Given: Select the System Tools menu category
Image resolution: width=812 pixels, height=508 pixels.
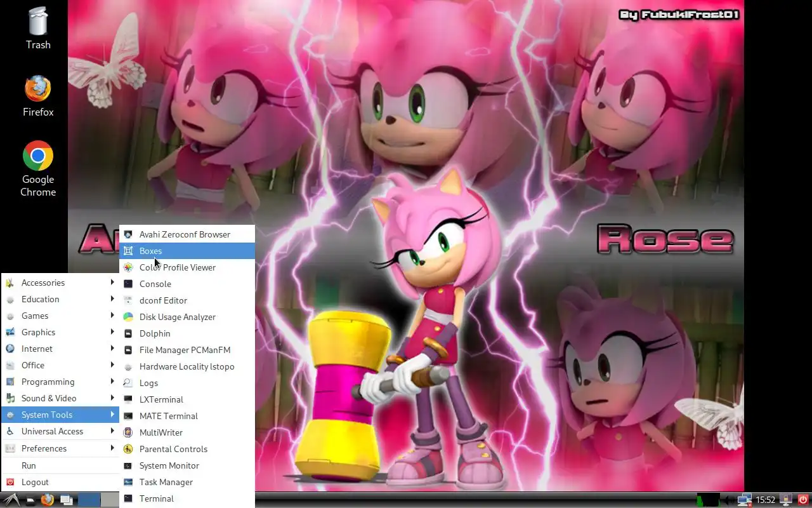Looking at the screenshot, I should click(61, 415).
